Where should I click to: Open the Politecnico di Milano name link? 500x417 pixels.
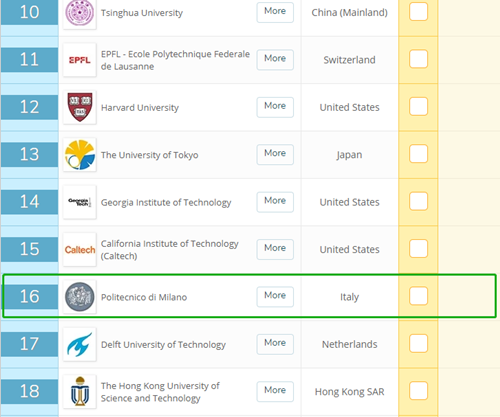pyautogui.click(x=144, y=297)
